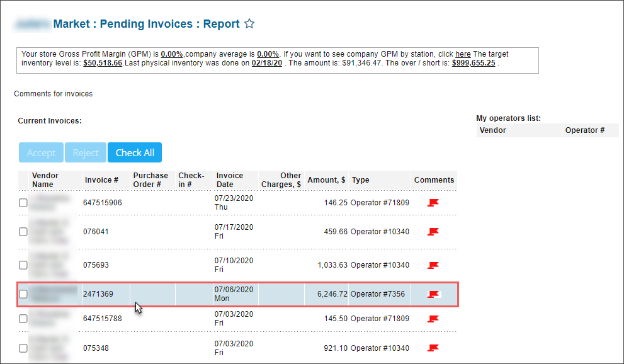This screenshot has height=364, width=624.
Task: Click the star icon next to the report title
Action: pyautogui.click(x=249, y=23)
